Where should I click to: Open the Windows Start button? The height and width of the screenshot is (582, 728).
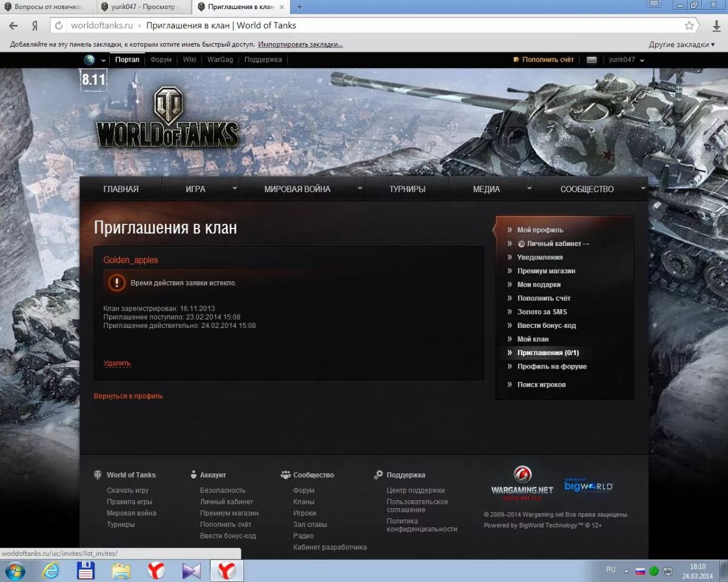pos(15,570)
